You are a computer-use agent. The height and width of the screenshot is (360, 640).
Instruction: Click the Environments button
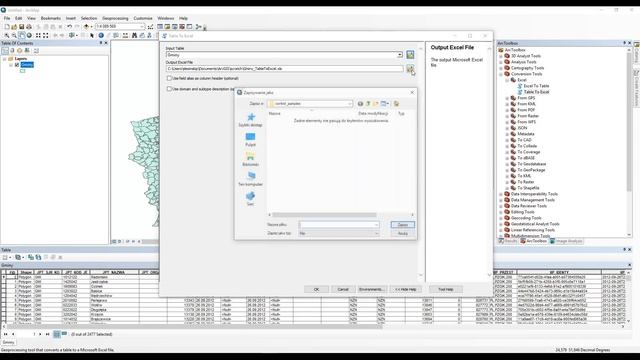(x=371, y=289)
